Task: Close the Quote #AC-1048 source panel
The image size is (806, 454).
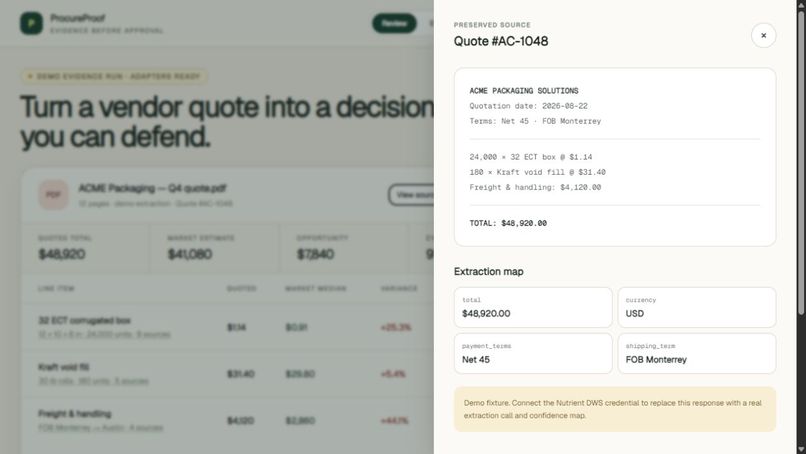Action: click(x=763, y=35)
